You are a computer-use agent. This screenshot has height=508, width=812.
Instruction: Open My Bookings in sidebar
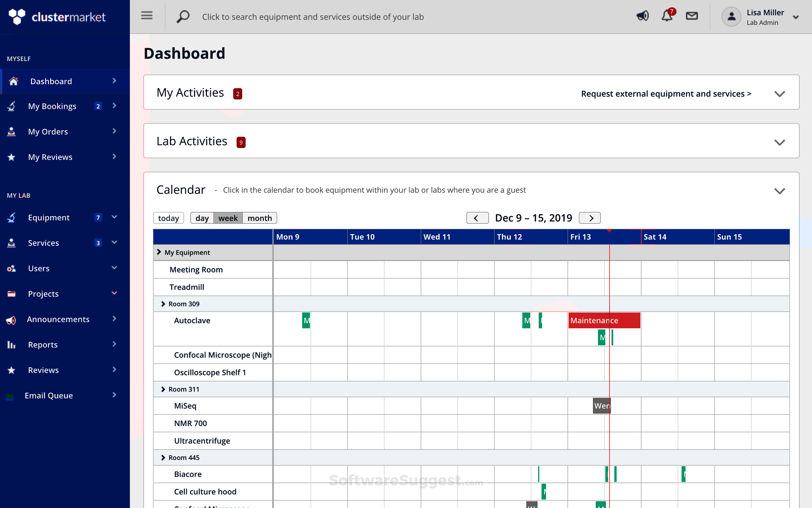click(x=52, y=106)
